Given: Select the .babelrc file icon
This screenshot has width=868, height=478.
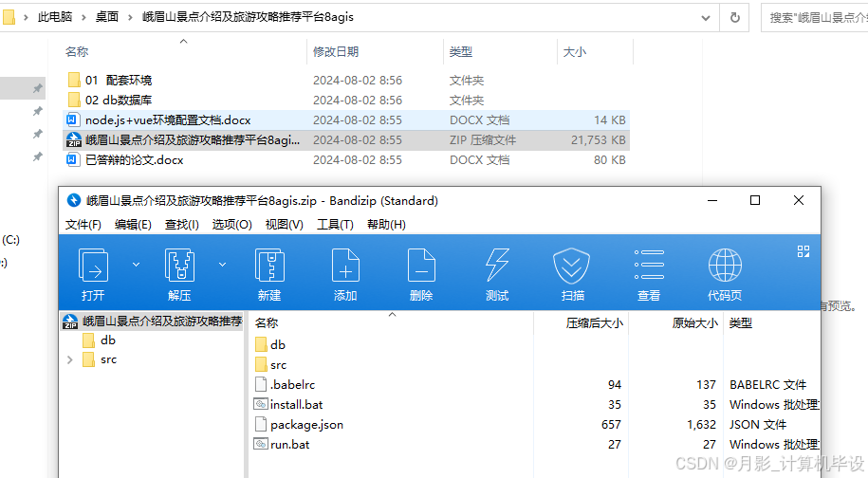Looking at the screenshot, I should tap(261, 384).
